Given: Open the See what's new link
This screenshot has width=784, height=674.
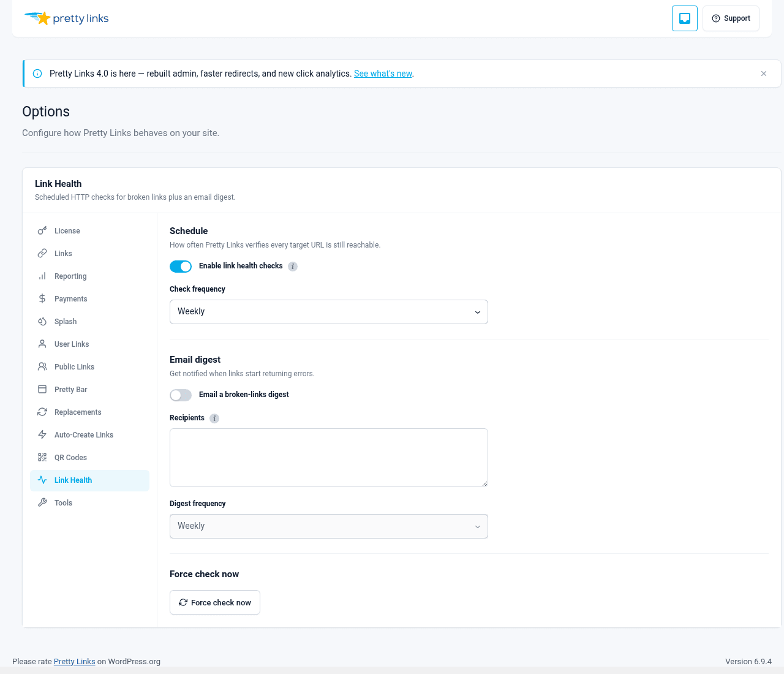Looking at the screenshot, I should click(383, 74).
